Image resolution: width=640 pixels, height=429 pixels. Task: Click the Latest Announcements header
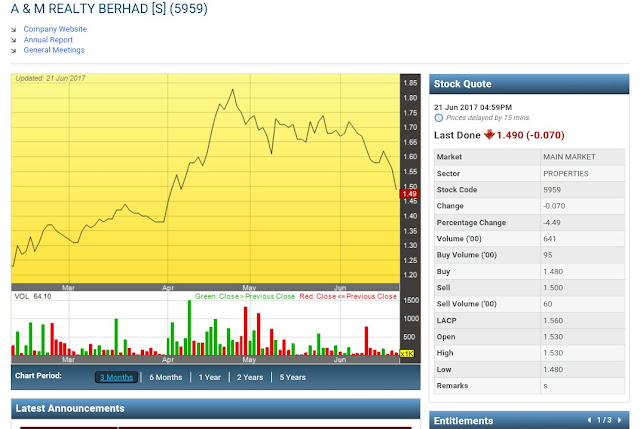(216, 409)
